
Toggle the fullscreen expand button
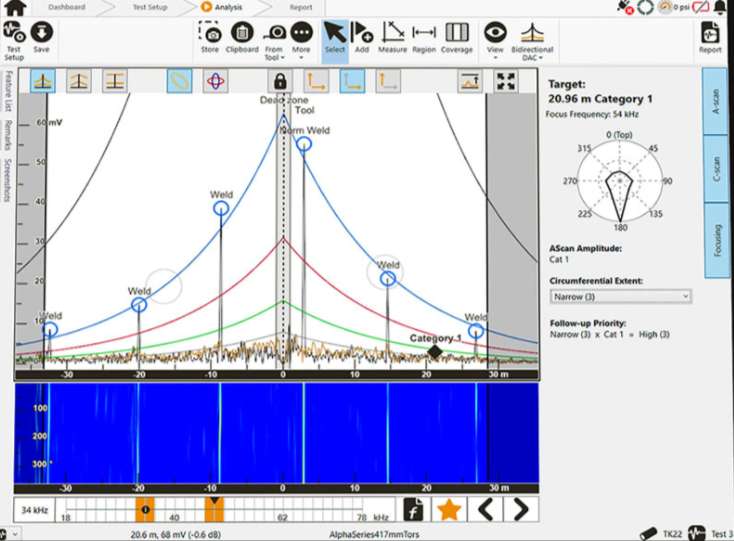point(507,81)
